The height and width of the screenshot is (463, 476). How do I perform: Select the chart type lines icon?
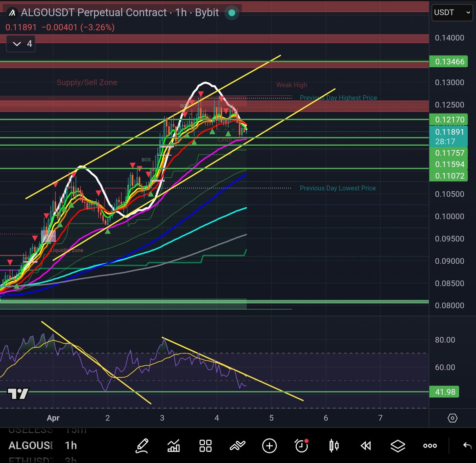[238, 446]
